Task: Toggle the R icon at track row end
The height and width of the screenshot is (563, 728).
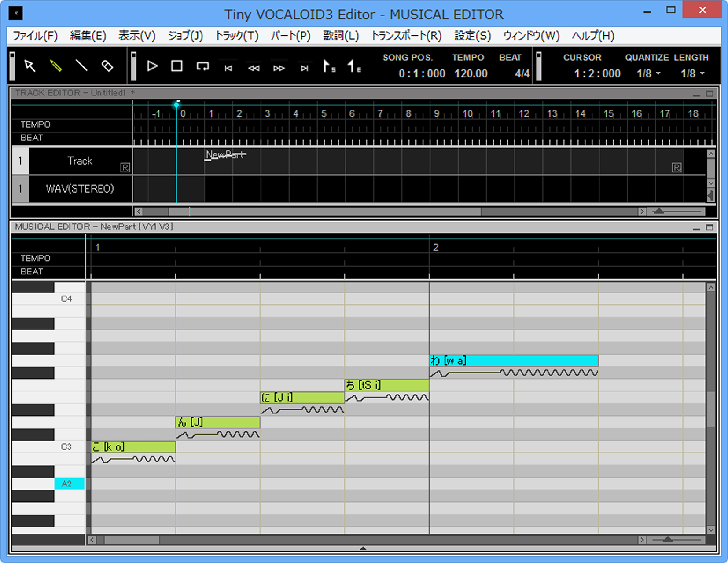Action: click(x=677, y=168)
